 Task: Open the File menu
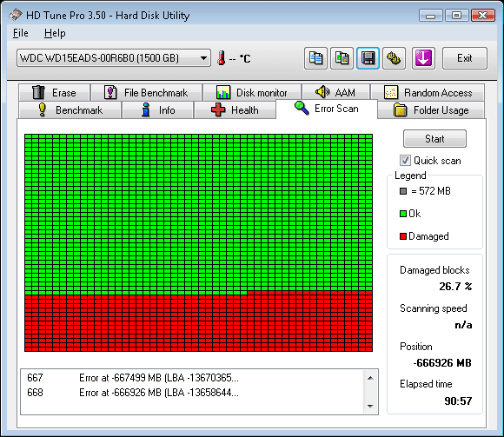(x=21, y=33)
